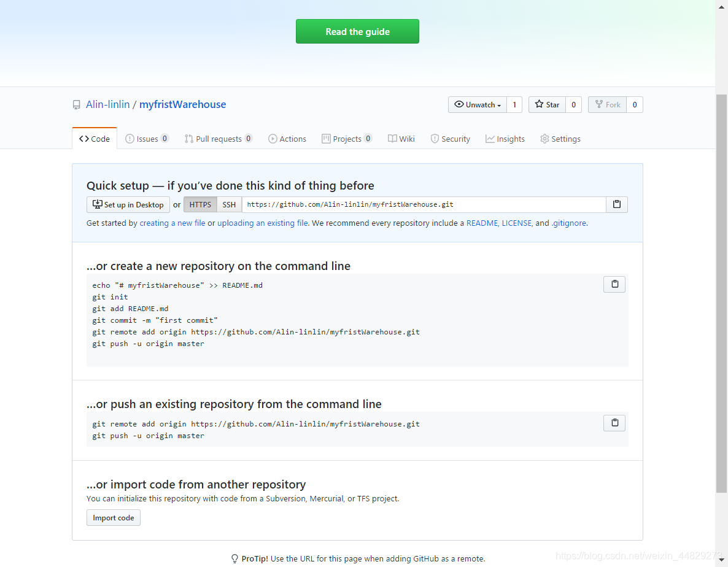Click the stargazers count next to Star
728x567 pixels.
click(x=574, y=105)
